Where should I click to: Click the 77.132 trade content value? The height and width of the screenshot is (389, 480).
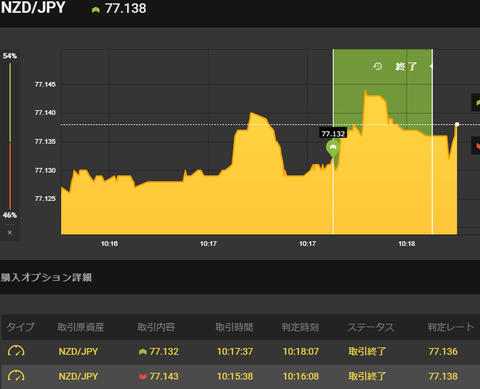coord(164,351)
